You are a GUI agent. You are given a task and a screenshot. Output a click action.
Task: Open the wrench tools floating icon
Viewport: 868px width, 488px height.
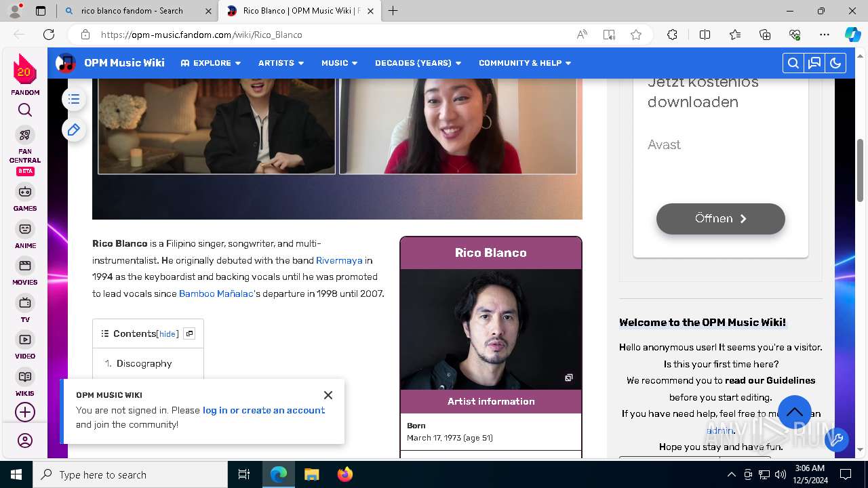837,440
